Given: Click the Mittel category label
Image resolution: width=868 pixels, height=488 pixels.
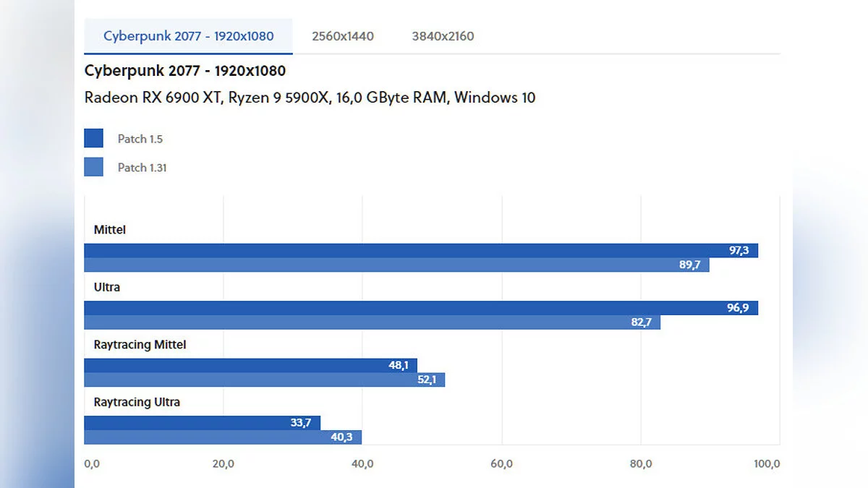Looking at the screenshot, I should click(110, 230).
